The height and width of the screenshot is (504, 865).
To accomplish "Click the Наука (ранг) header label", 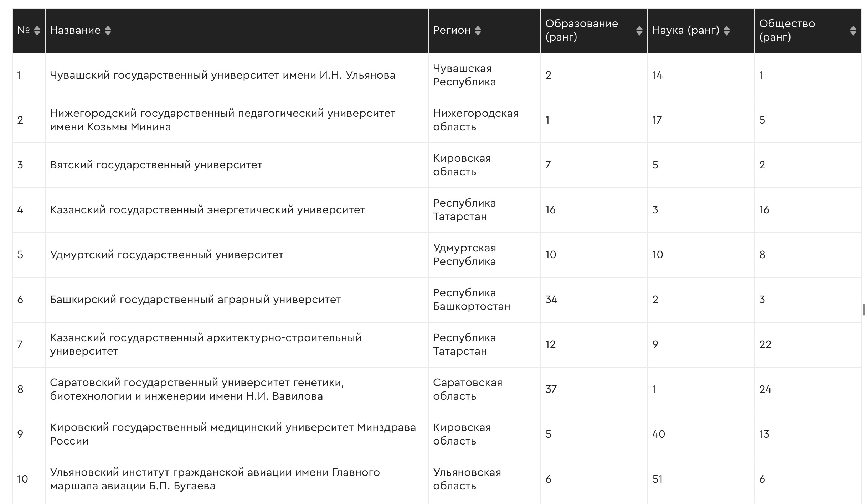I will [685, 31].
